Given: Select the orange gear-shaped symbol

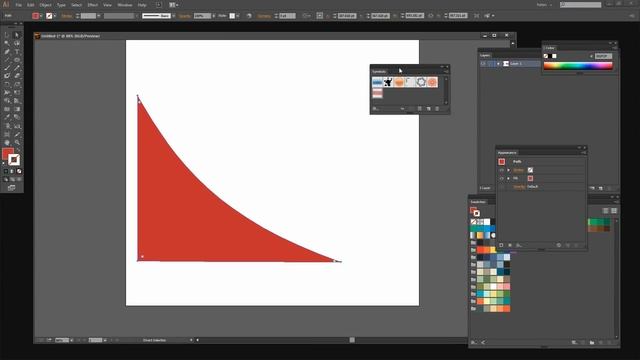Looking at the screenshot, I should [x=432, y=82].
